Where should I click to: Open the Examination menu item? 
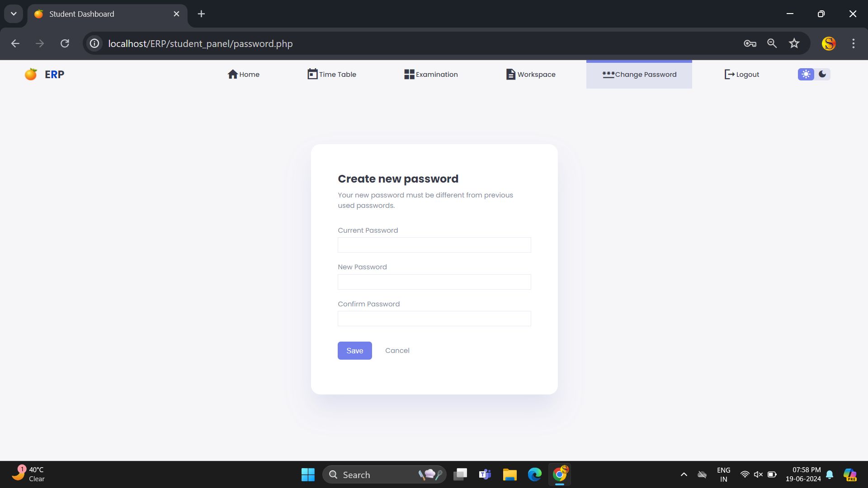[431, 75]
